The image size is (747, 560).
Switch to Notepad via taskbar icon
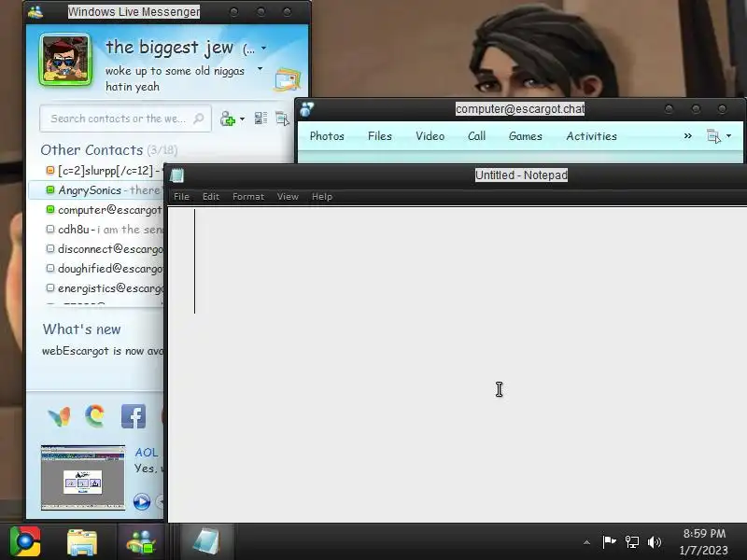pos(206,542)
